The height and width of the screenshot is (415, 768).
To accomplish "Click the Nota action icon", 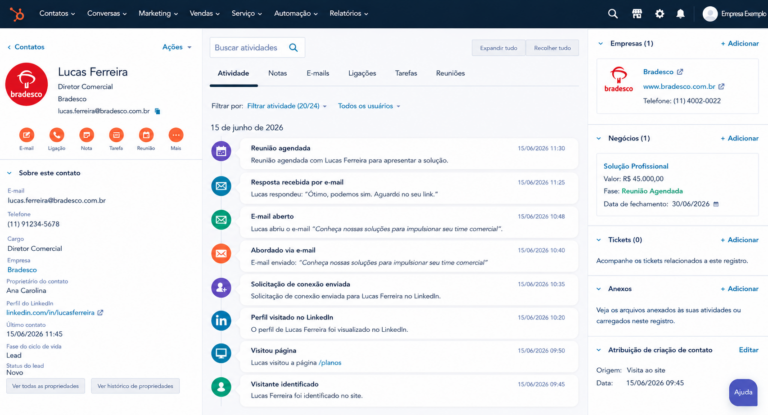I will (86, 135).
